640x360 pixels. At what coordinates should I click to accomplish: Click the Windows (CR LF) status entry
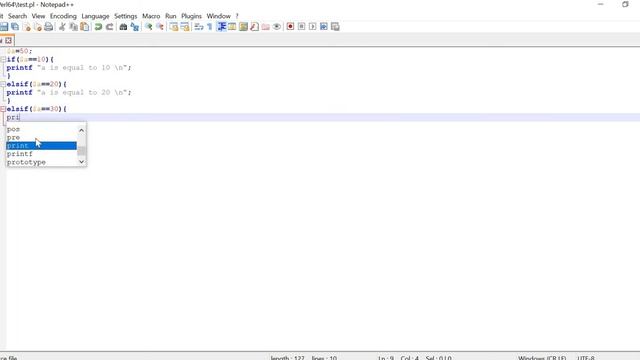pos(542,358)
